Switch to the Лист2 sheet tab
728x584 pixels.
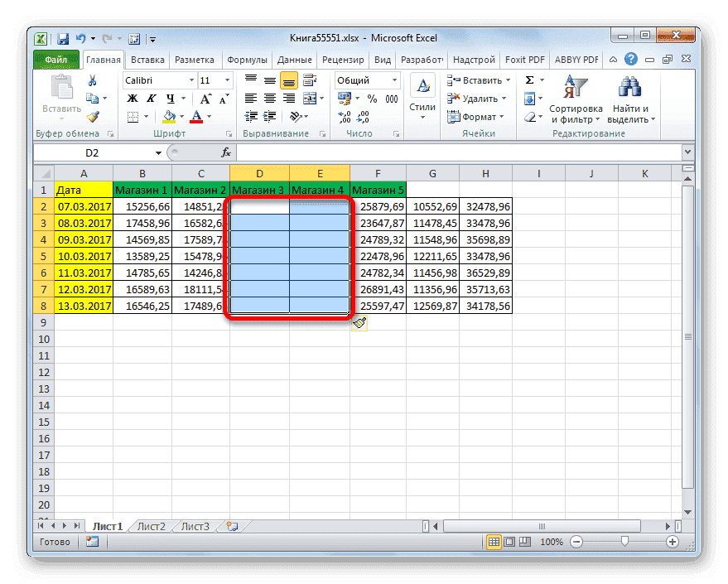[152, 525]
